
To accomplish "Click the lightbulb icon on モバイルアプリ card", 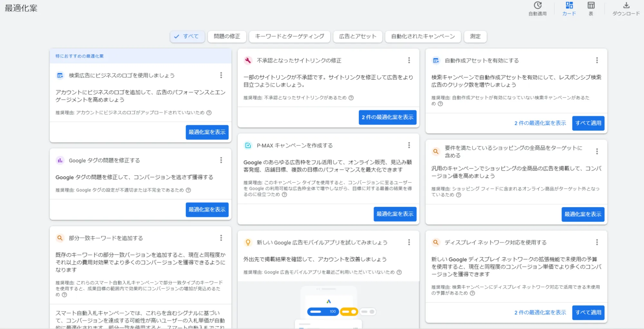I will [248, 243].
